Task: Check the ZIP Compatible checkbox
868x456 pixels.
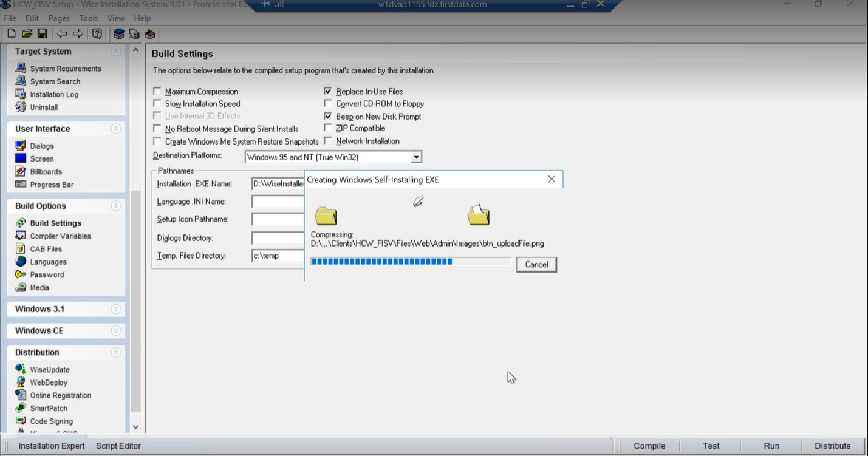Action: [328, 128]
